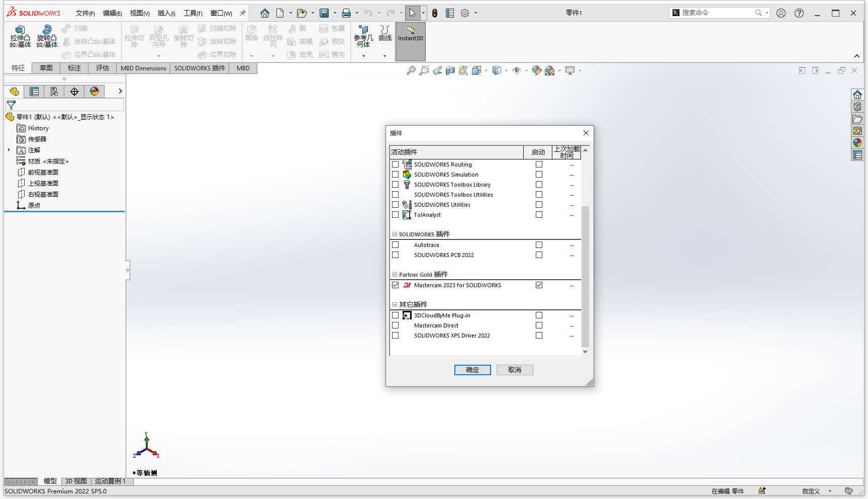The image size is (868, 499).
Task: Click the 确定 button in add-ins dialog
Action: click(x=472, y=370)
